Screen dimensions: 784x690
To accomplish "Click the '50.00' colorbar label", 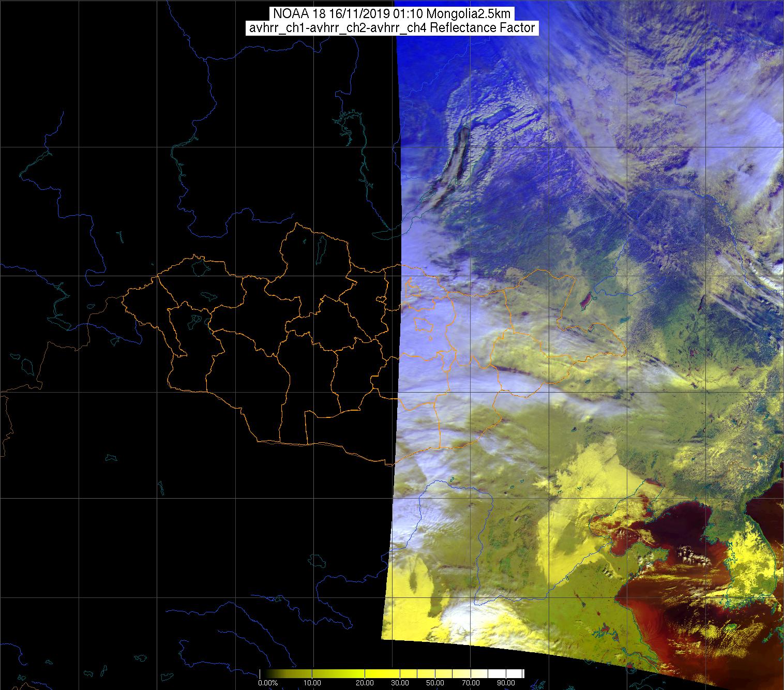I will tap(435, 683).
